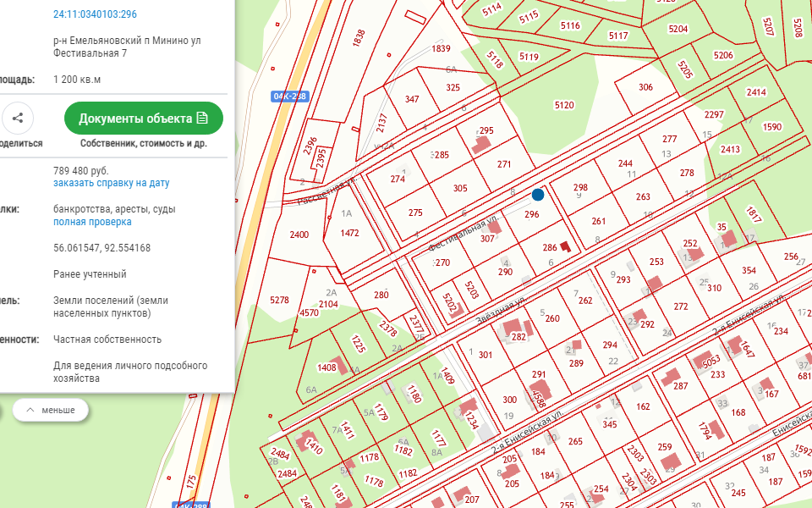Select parcel 1472 on the map
Screen dimensions: 812x508
pyautogui.click(x=350, y=232)
